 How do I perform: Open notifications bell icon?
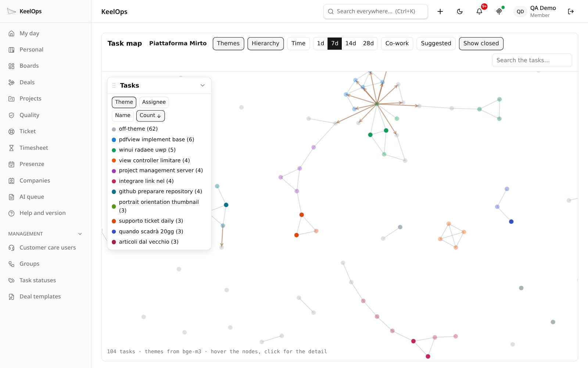(x=479, y=11)
